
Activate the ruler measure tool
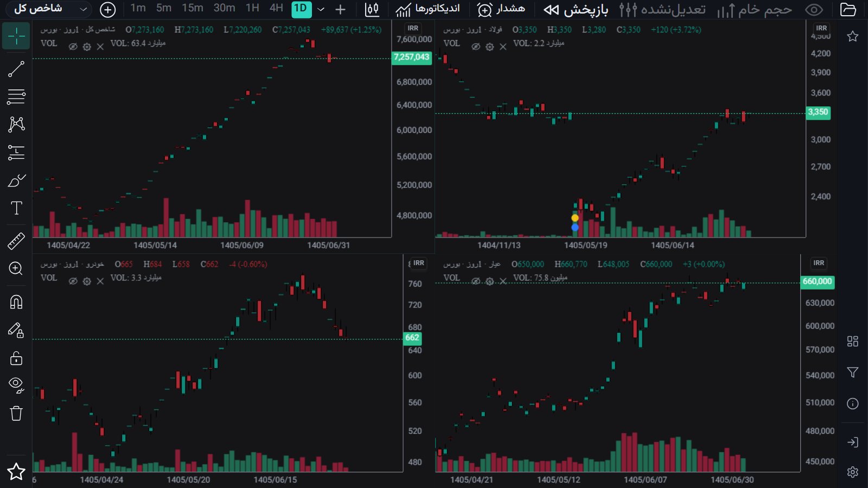pyautogui.click(x=16, y=241)
